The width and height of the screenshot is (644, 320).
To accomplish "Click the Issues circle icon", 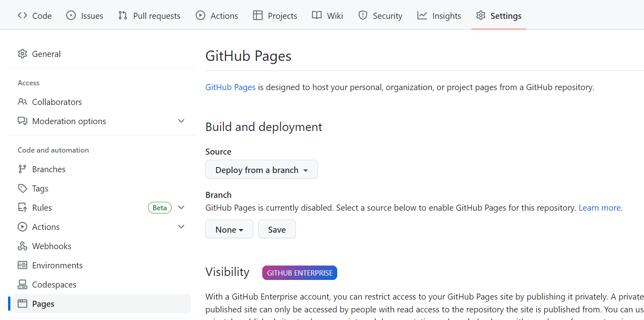I will pyautogui.click(x=71, y=16).
